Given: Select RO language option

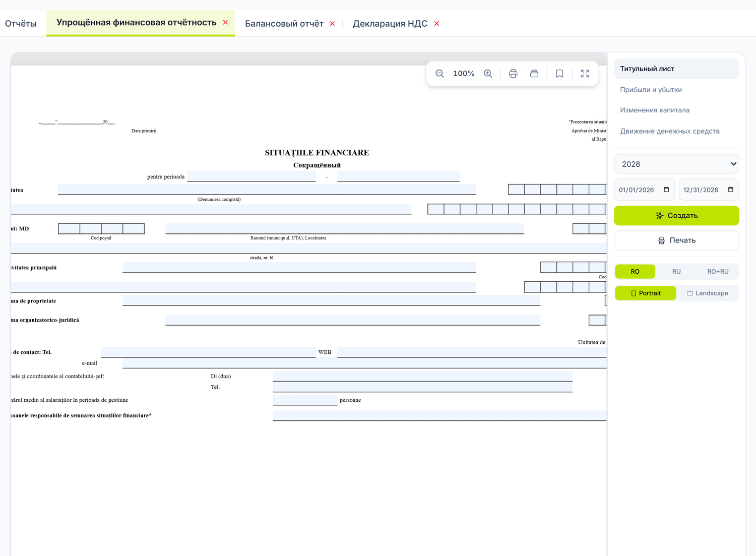Looking at the screenshot, I should coord(635,272).
